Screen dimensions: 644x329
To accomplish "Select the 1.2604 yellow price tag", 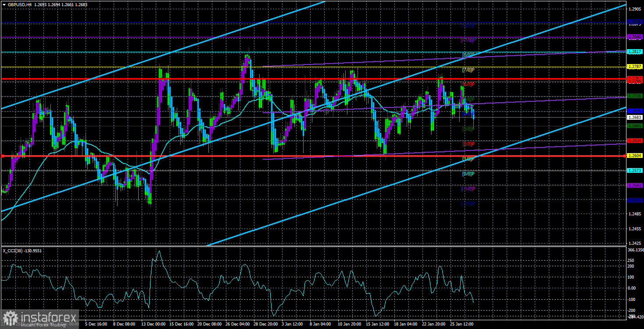I will click(635, 156).
